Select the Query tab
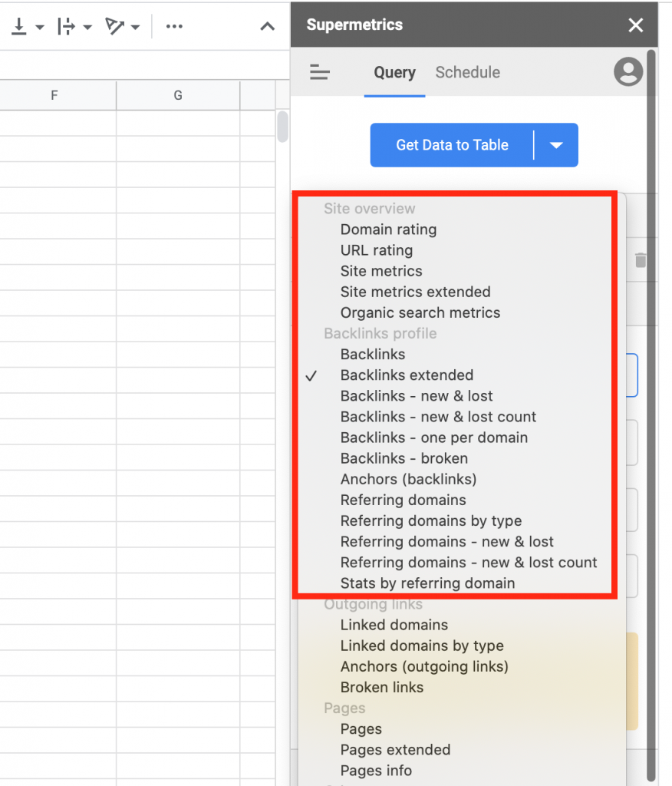This screenshot has height=786, width=672. point(394,73)
